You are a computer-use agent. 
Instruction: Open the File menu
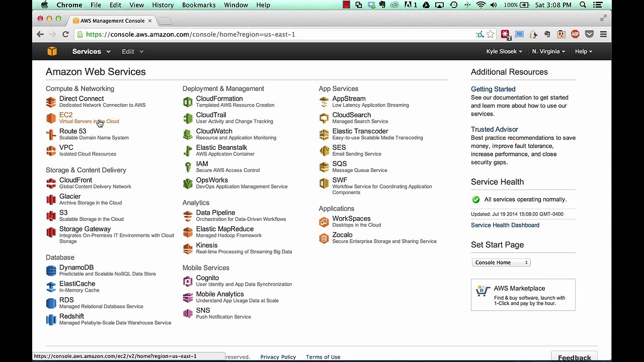coord(96,5)
